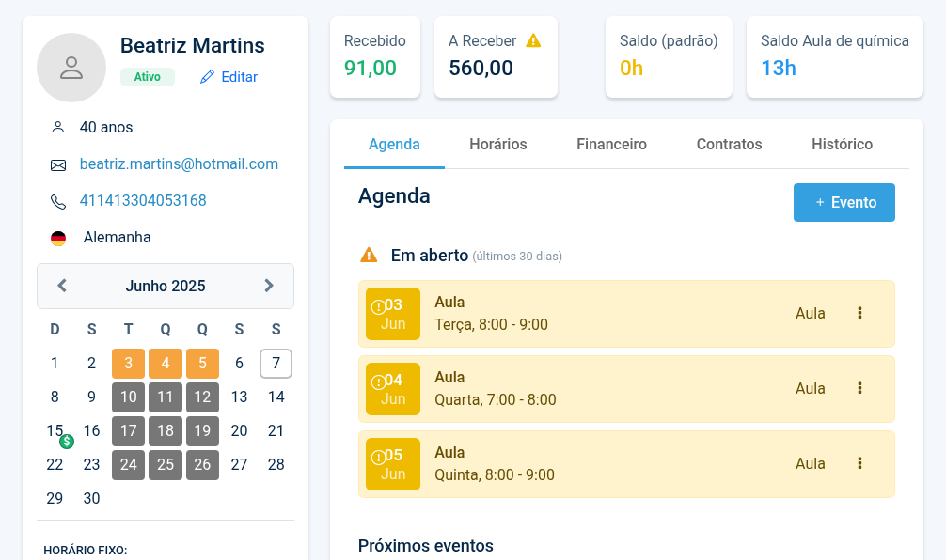Open the beatriz.martins@hotmail.com email link
Image resolution: width=946 pixels, height=560 pixels.
pos(179,164)
